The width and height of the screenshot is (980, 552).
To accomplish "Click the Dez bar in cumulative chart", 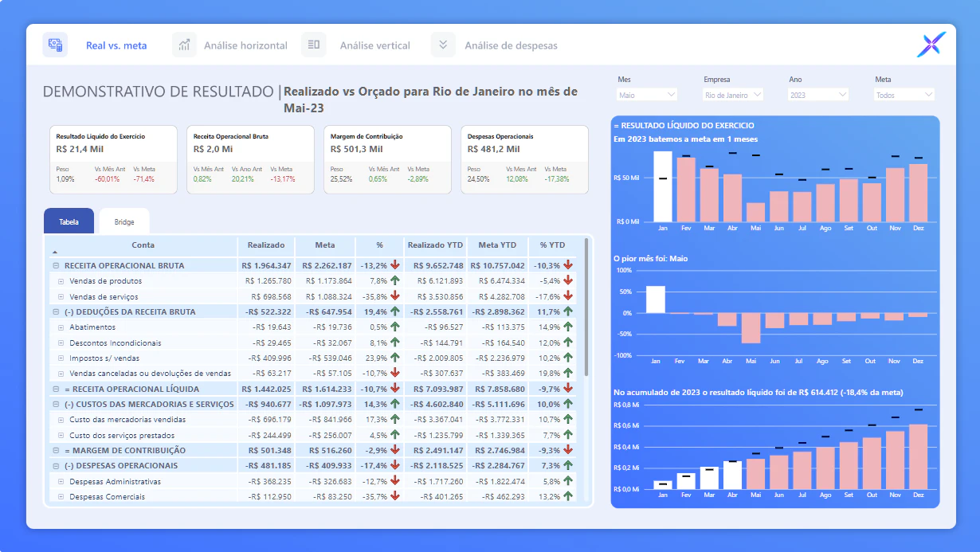I will 918,456.
